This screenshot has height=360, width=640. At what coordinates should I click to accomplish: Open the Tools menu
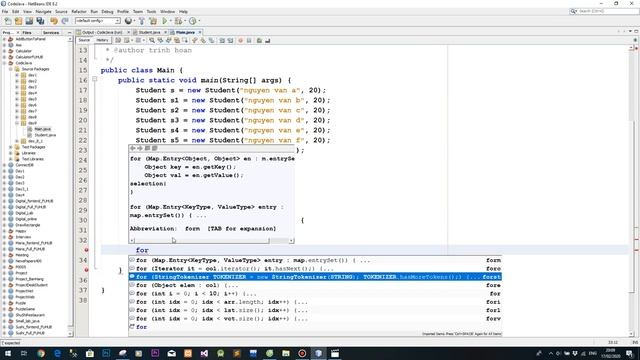(151, 11)
